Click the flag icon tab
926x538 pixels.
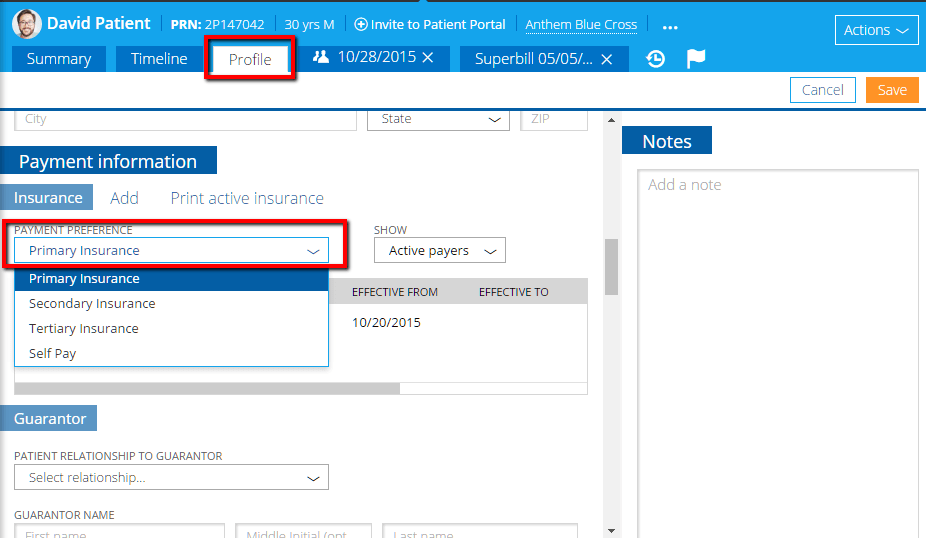[x=696, y=59]
